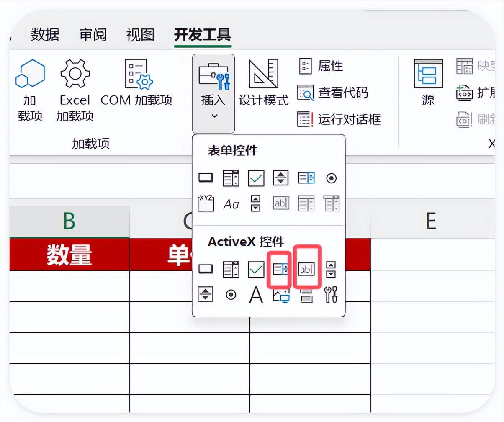Insert ActiveX check box
Screen dimensions: 504x422
click(256, 270)
